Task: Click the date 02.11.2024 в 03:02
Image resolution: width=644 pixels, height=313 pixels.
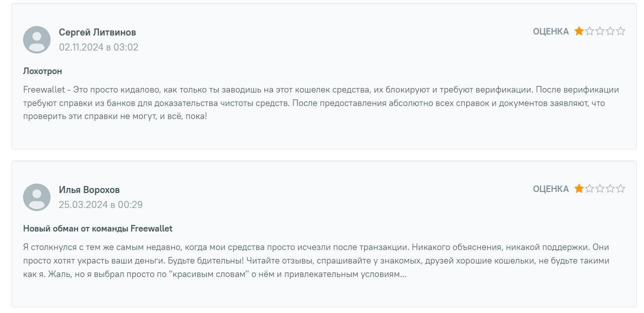Action: 98,47
